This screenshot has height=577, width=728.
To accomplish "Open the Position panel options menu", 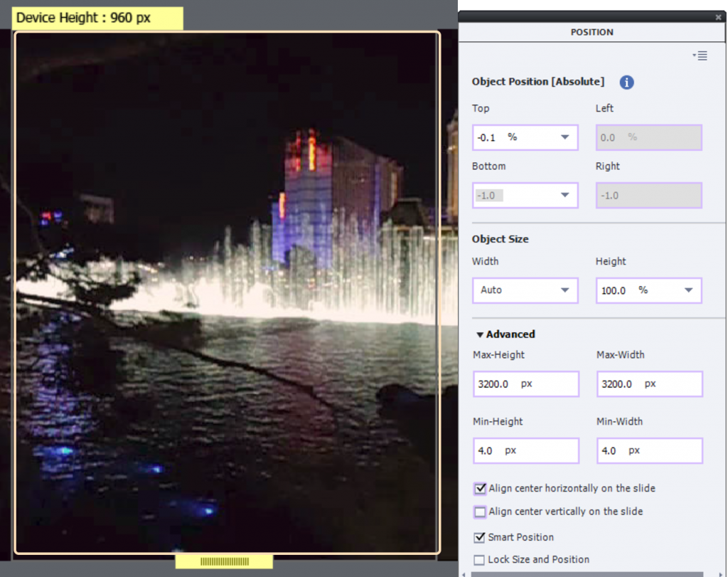I will tap(701, 55).
